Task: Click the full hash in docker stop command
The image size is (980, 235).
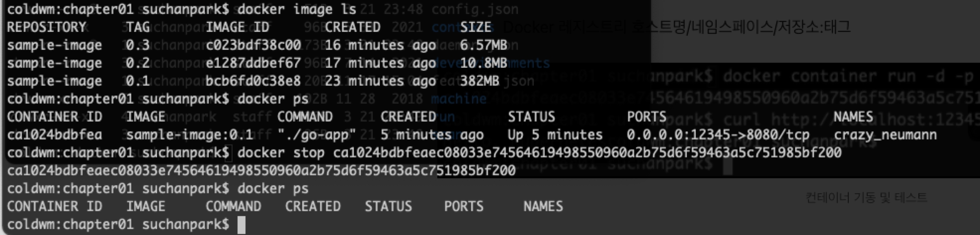Action: (x=587, y=153)
